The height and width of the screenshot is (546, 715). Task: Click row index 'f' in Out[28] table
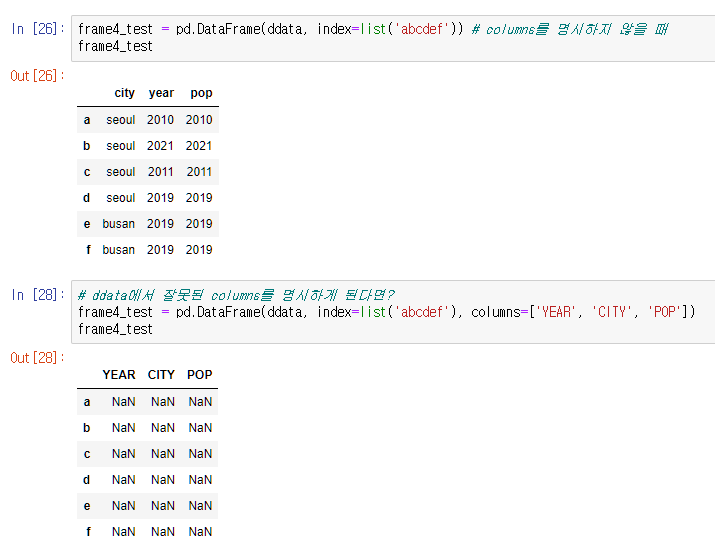tap(88, 532)
